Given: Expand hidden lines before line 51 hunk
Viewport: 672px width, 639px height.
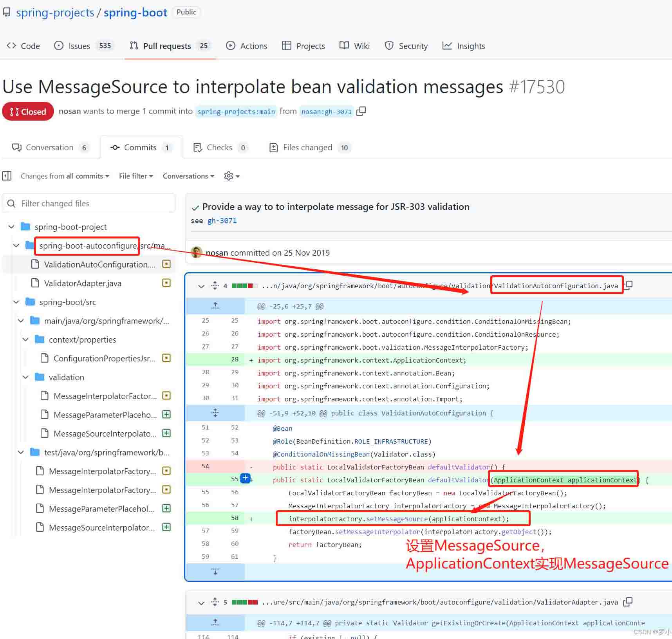Looking at the screenshot, I should [215, 413].
